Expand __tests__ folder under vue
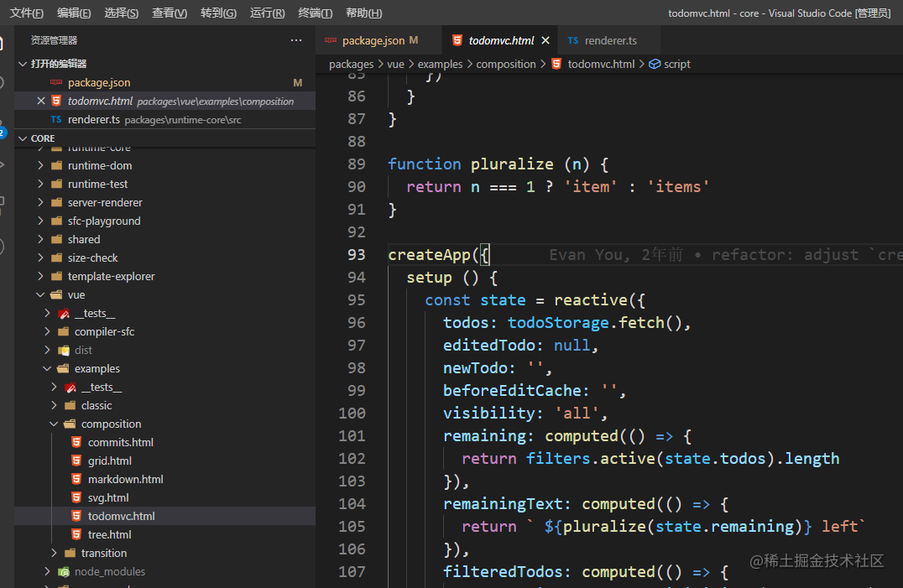Viewport: 903px width, 588px height. (47, 313)
